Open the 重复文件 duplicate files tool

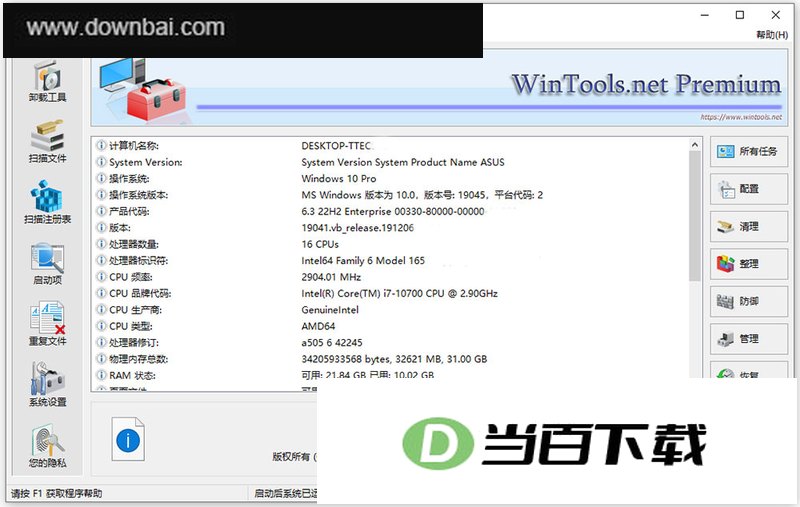47,324
